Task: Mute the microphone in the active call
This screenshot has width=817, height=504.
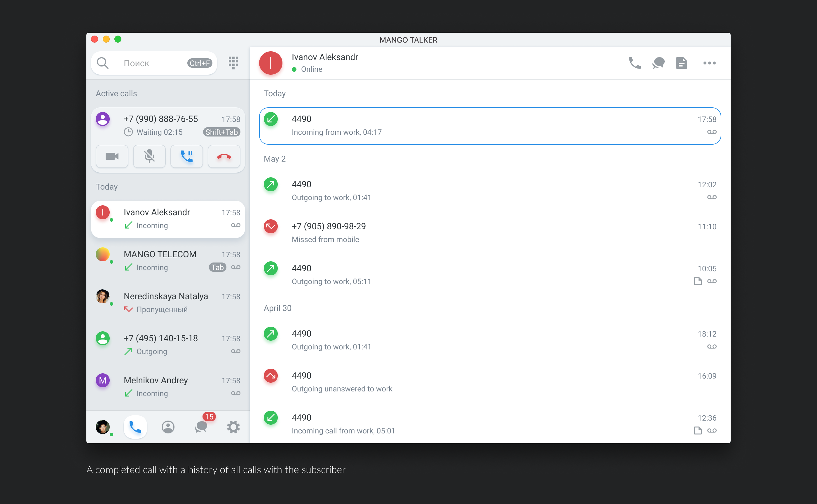Action: coord(149,156)
